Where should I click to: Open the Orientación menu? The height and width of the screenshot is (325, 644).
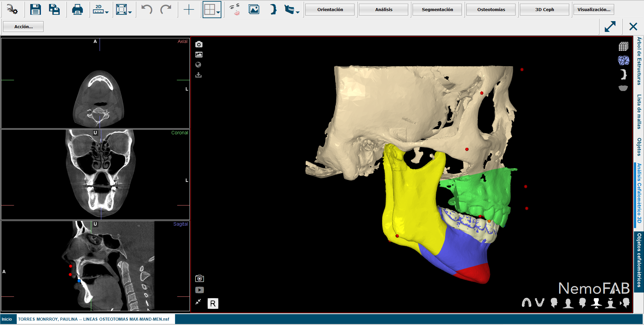pyautogui.click(x=330, y=9)
